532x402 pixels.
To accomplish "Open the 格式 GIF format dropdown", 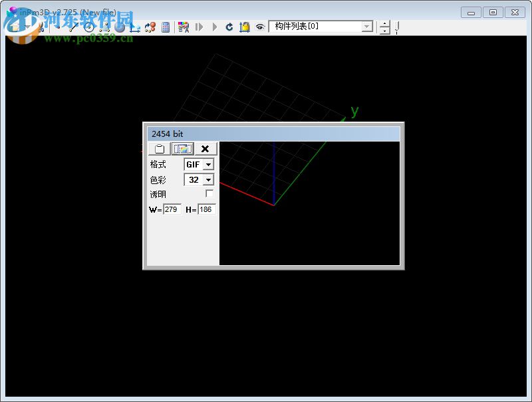I will coord(208,164).
